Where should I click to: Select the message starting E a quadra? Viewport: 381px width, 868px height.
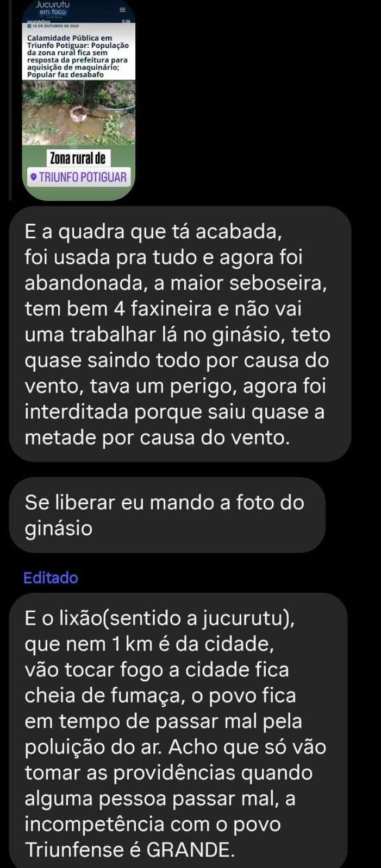(x=180, y=334)
